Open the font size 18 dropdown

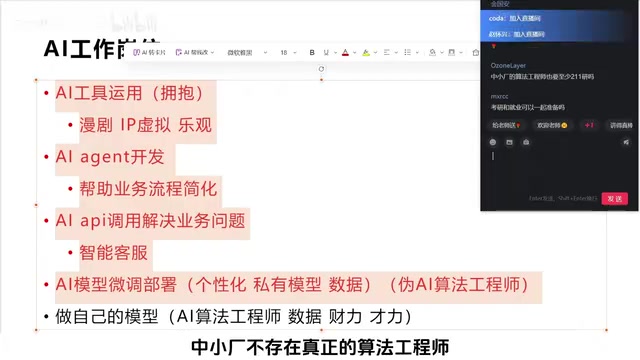[288, 53]
